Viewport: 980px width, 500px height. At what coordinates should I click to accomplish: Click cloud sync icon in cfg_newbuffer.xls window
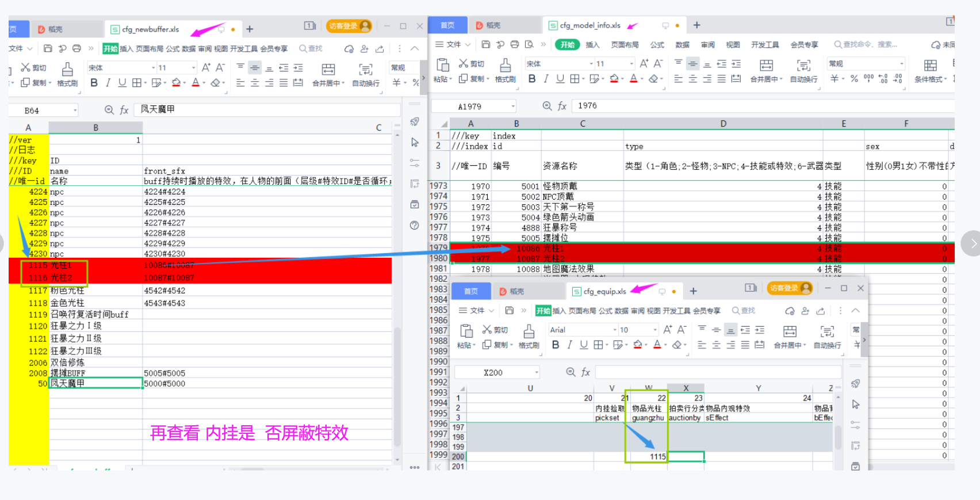pyautogui.click(x=349, y=49)
